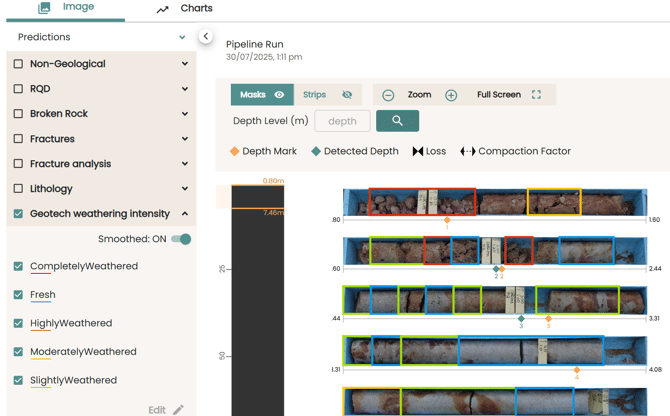Viewport: 670px width, 416px height.
Task: Switch to the Charts tab
Action: (185, 9)
